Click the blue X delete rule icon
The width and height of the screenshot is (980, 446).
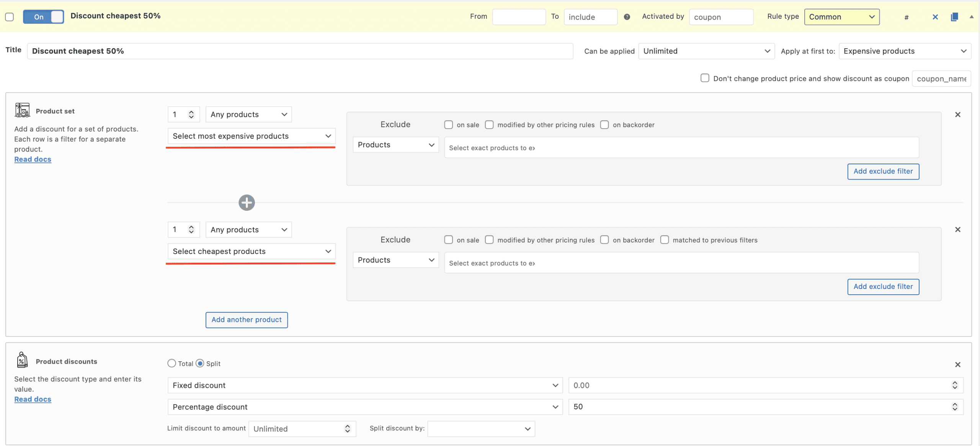point(935,17)
